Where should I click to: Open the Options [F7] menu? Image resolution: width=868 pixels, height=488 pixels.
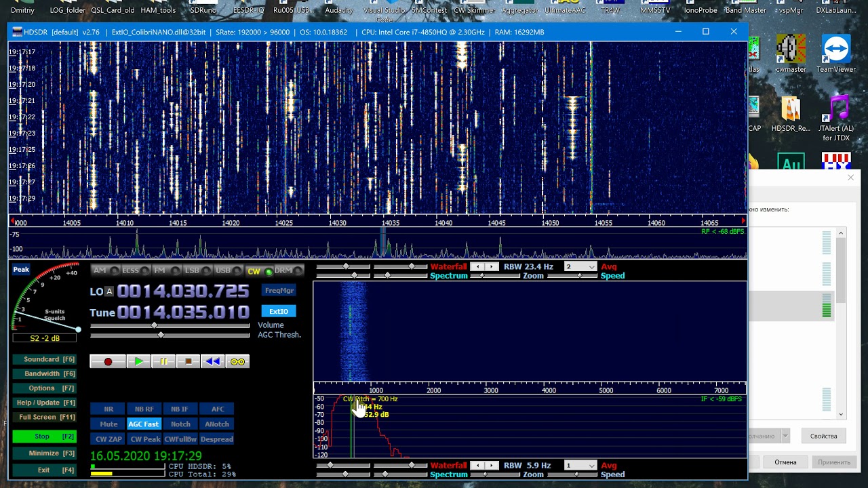pyautogui.click(x=44, y=388)
